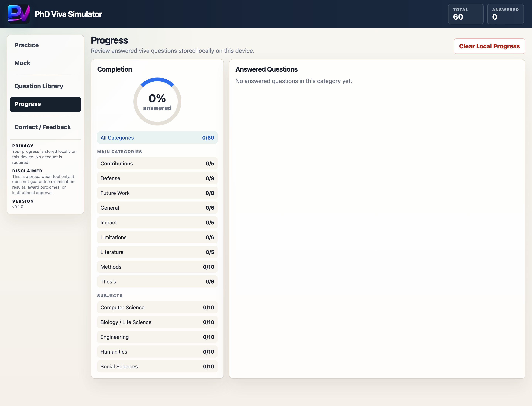532x406 pixels.
Task: Filter by Contributions category
Action: click(157, 163)
